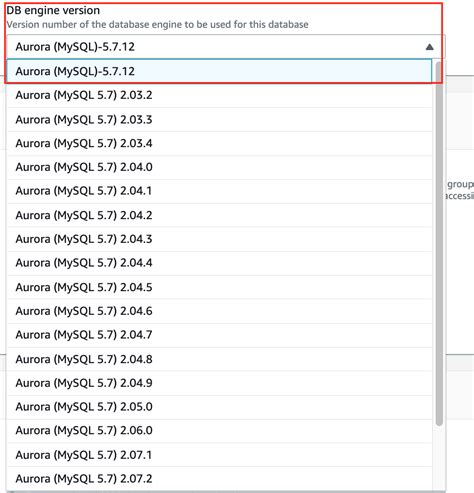Screen dimensions: 474x493
Task: Collapse the DB engine version dropdown
Action: coord(226,47)
